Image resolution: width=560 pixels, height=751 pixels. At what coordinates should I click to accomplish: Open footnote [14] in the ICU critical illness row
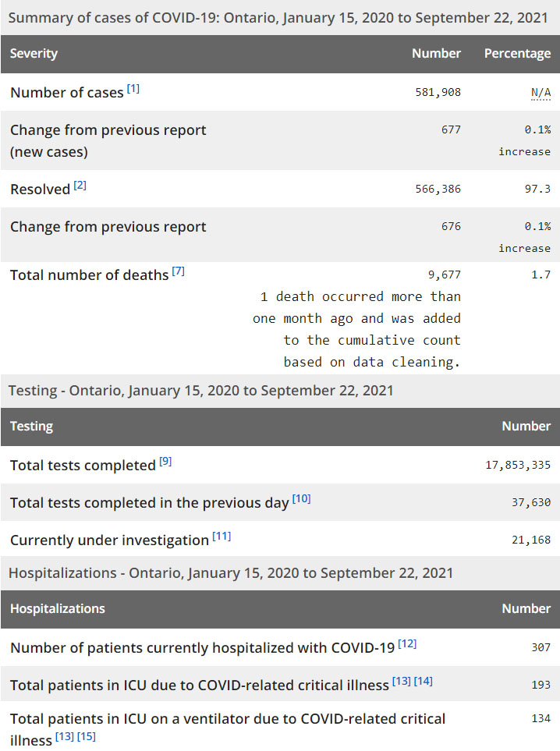(424, 682)
